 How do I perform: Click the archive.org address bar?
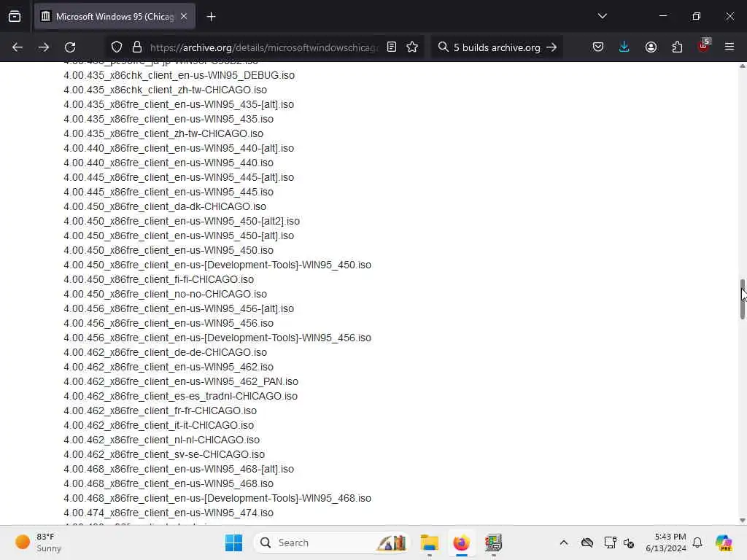coord(264,47)
